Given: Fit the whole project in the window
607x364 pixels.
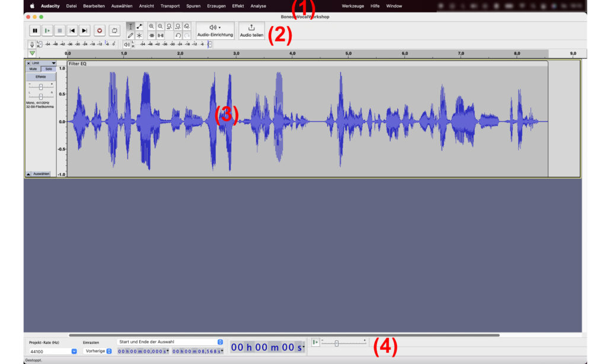Looking at the screenshot, I should point(178,26).
